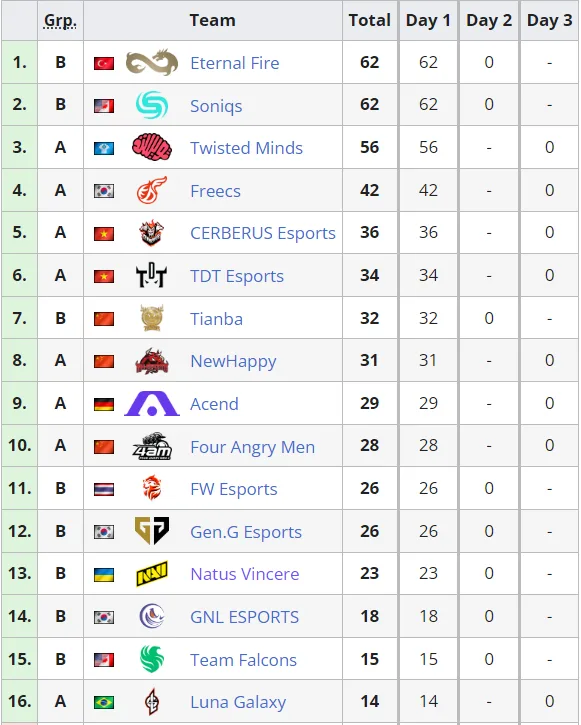Image resolution: width=581 pixels, height=725 pixels.
Task: Click the Freecs flame logo
Action: pos(152,190)
